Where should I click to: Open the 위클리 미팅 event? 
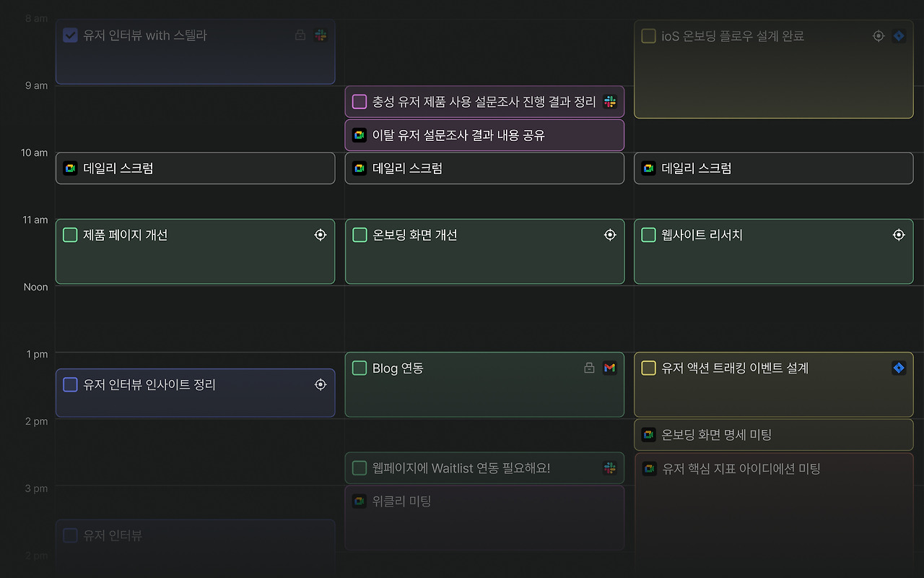click(x=484, y=517)
